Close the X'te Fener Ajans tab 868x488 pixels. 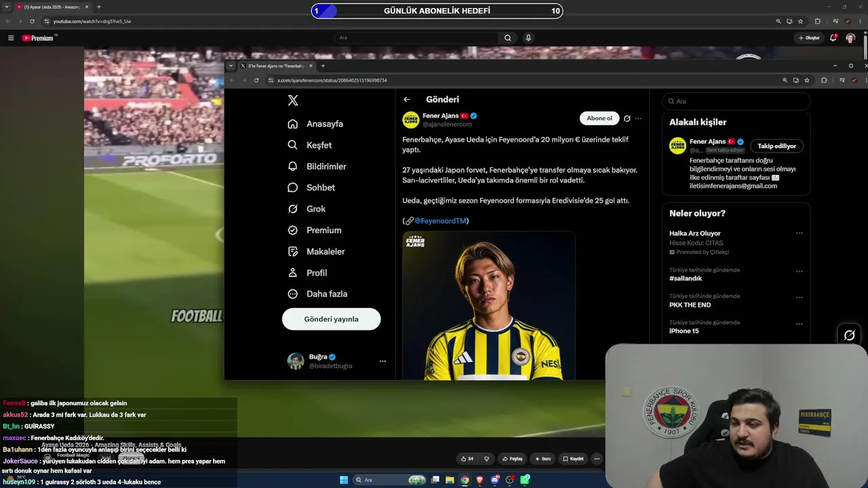pyautogui.click(x=311, y=66)
